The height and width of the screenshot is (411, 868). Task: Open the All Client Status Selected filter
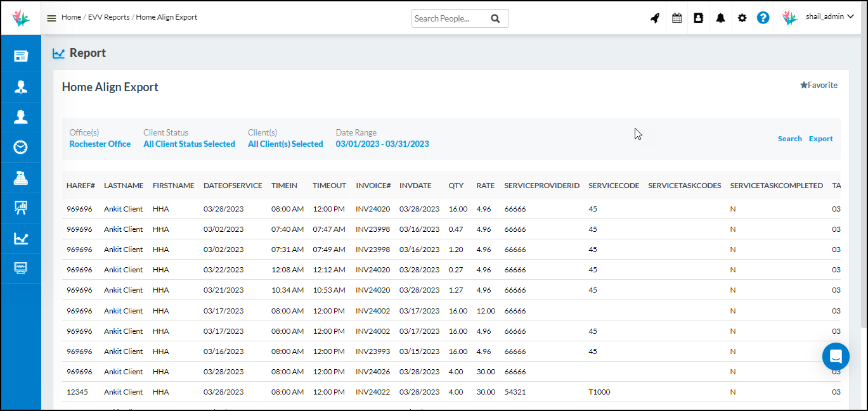point(189,144)
